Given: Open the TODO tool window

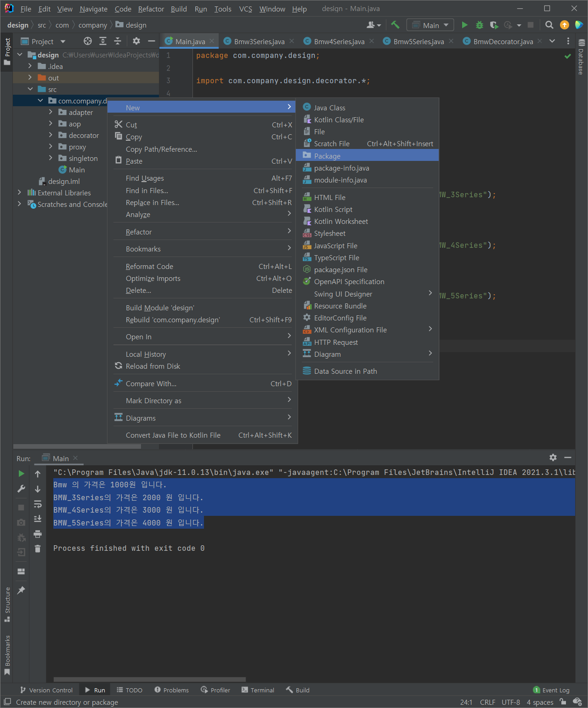Looking at the screenshot, I should pyautogui.click(x=129, y=690).
